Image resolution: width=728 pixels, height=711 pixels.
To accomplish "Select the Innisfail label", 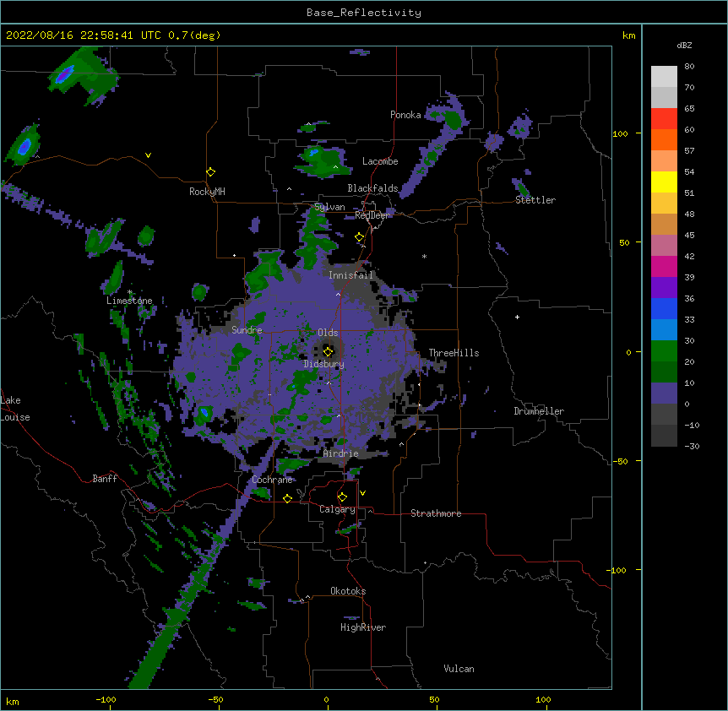I will tap(350, 275).
